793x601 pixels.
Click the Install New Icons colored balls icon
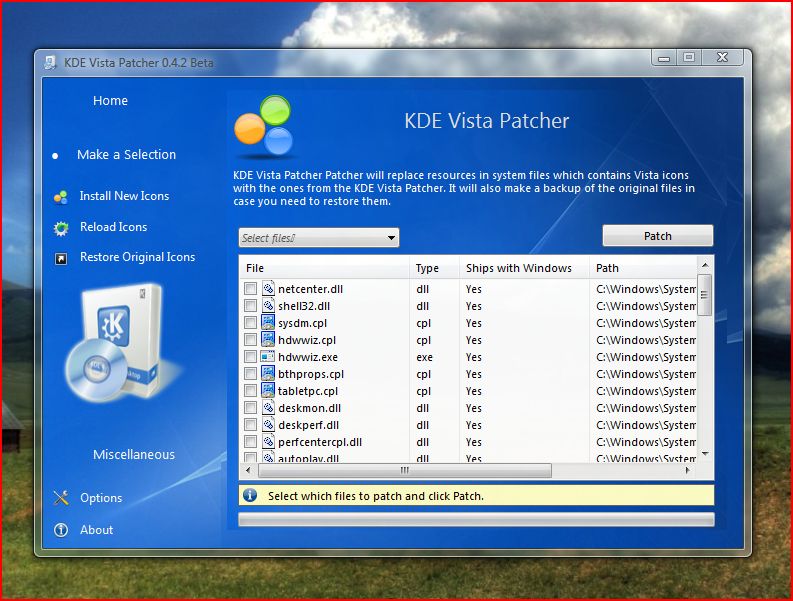coord(61,197)
